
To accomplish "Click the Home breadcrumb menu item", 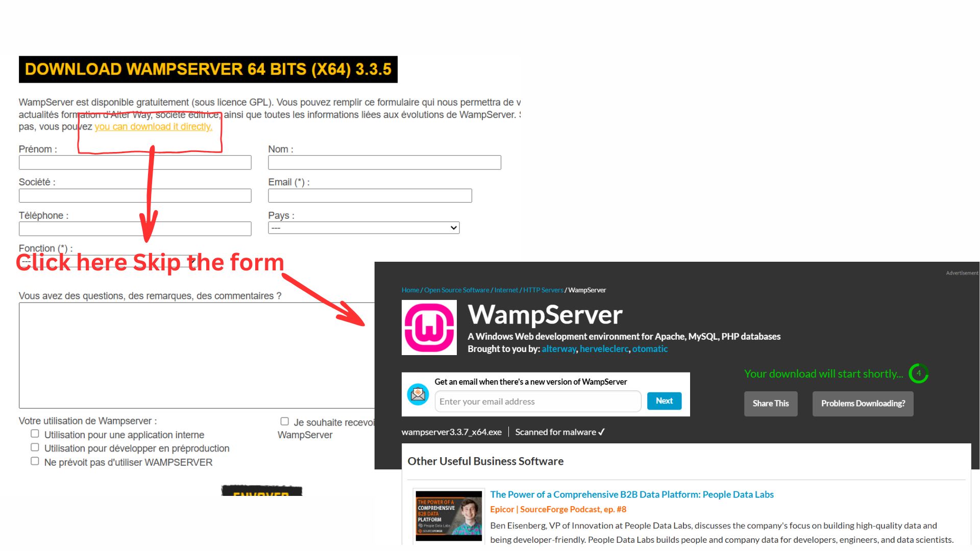I will point(409,290).
